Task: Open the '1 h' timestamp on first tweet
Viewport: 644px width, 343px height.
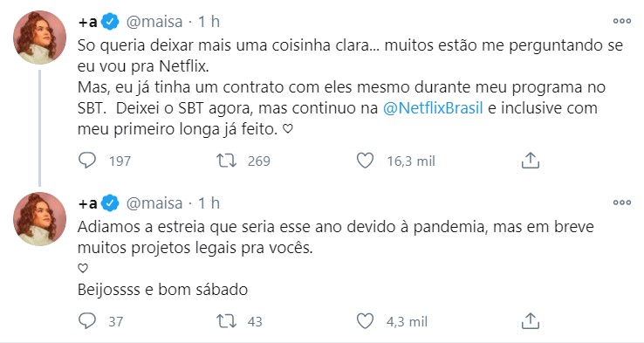Action: [x=209, y=21]
